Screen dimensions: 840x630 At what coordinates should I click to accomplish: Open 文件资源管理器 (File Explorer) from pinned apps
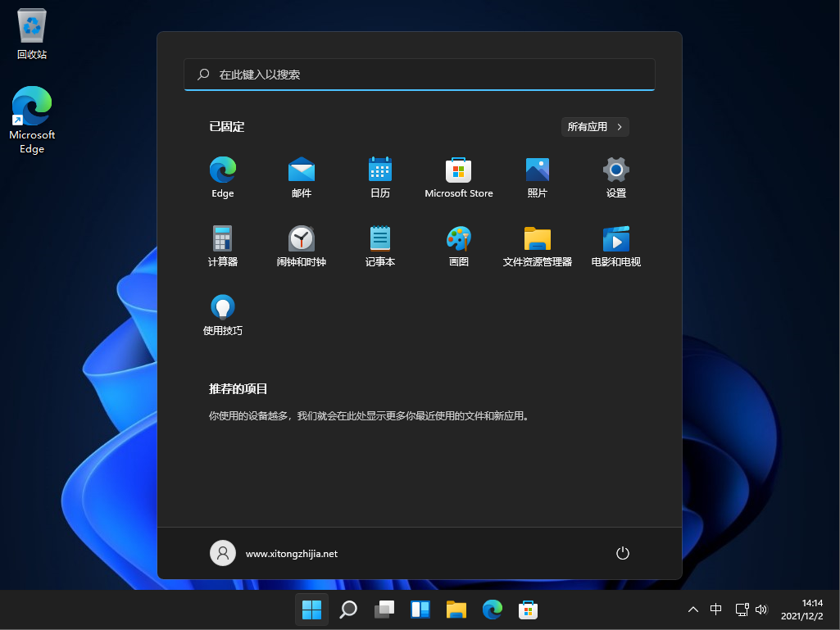click(x=537, y=240)
